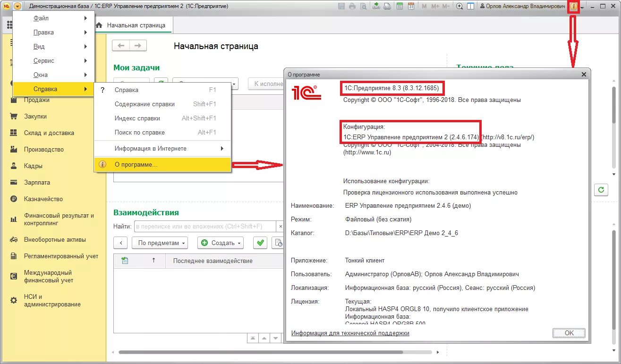The image size is (621, 364).
Task: Move up one row with list navigation button
Action: click(x=264, y=339)
